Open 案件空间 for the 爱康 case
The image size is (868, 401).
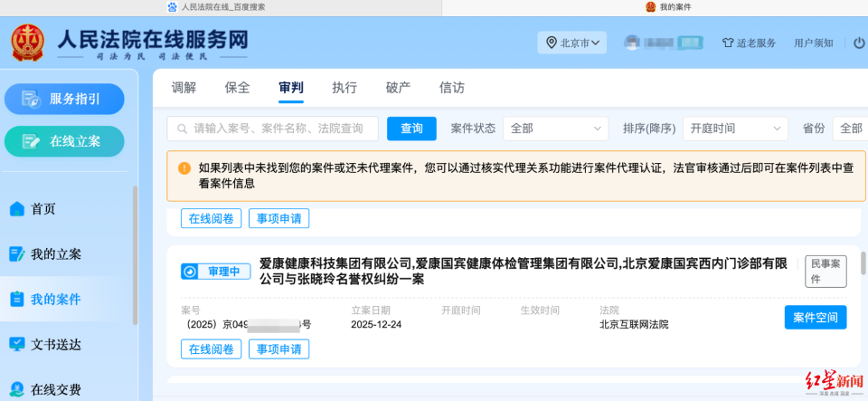[x=815, y=318]
